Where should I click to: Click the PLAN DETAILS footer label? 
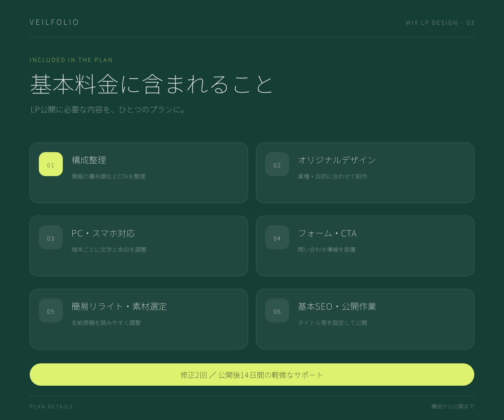tap(51, 407)
